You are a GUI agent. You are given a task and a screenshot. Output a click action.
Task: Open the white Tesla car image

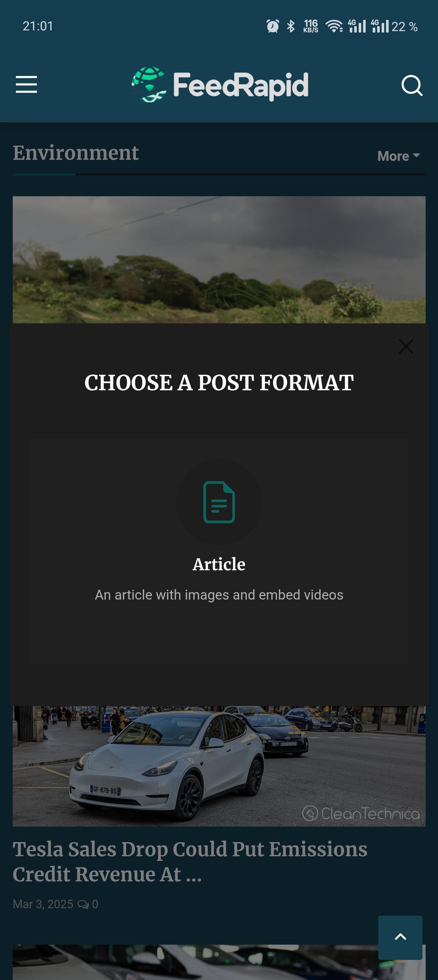click(219, 766)
